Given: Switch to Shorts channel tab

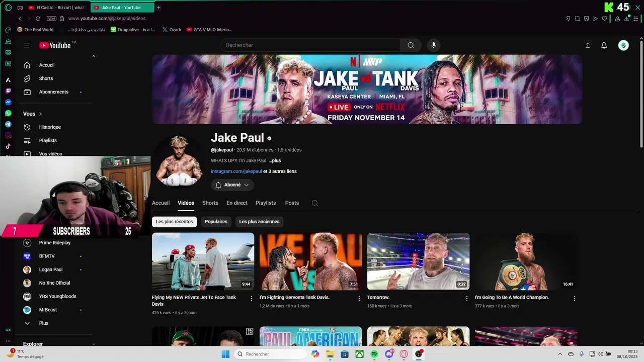Looking at the screenshot, I should coord(210,203).
